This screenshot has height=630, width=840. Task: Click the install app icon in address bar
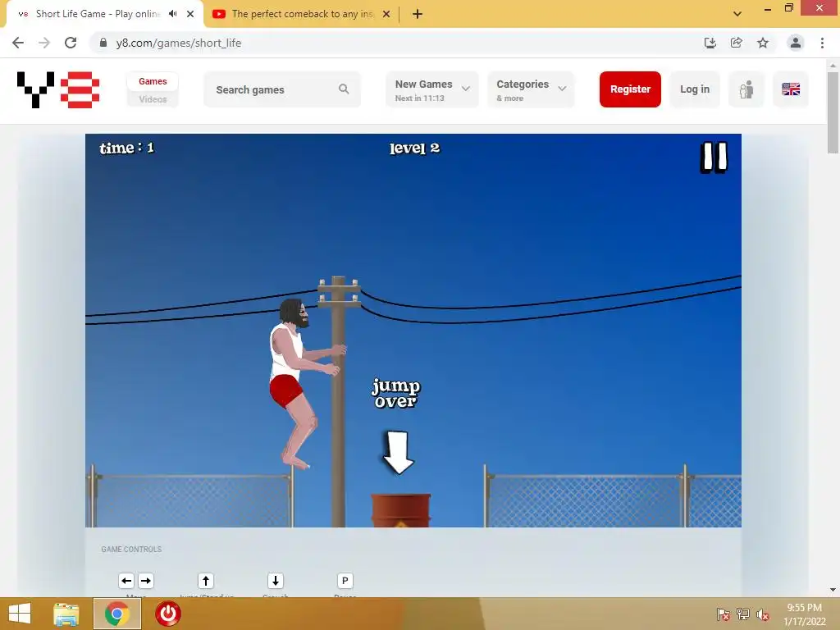(x=710, y=43)
